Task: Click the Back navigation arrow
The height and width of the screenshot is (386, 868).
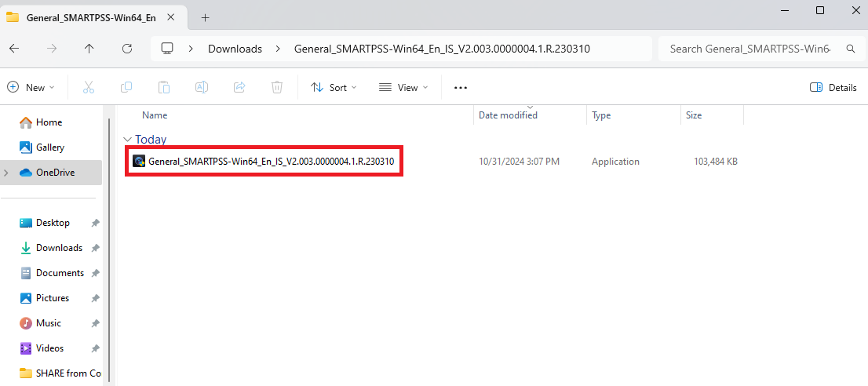Action: pyautogui.click(x=14, y=49)
